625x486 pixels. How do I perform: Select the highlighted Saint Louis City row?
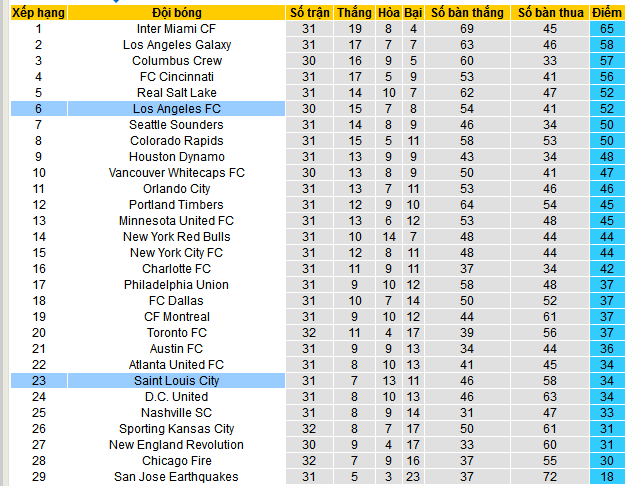click(x=318, y=380)
